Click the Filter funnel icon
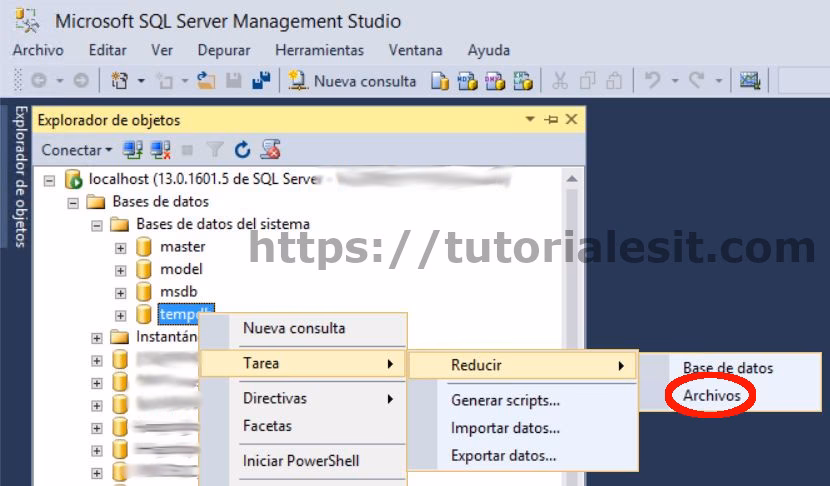This screenshot has width=830, height=486. (215, 150)
